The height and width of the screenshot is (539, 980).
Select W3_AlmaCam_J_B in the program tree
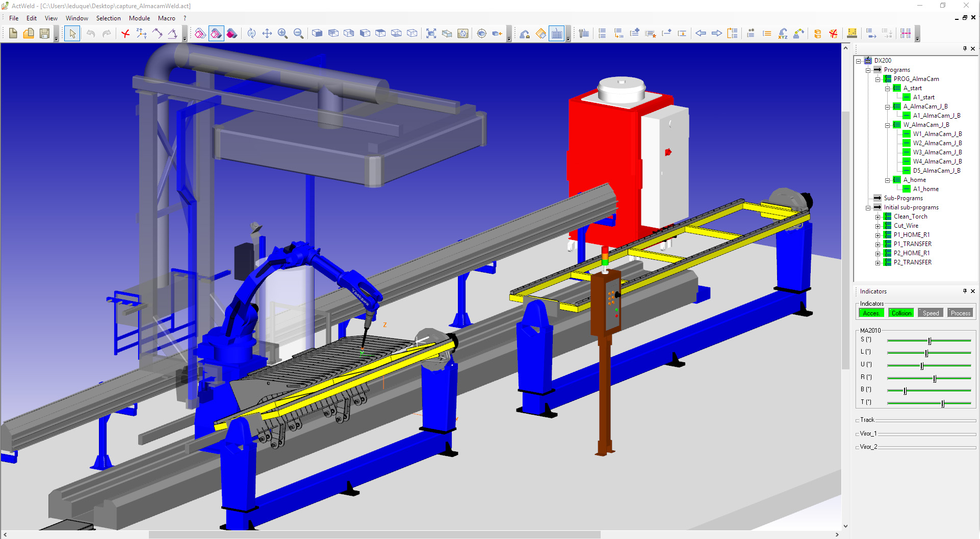937,152
